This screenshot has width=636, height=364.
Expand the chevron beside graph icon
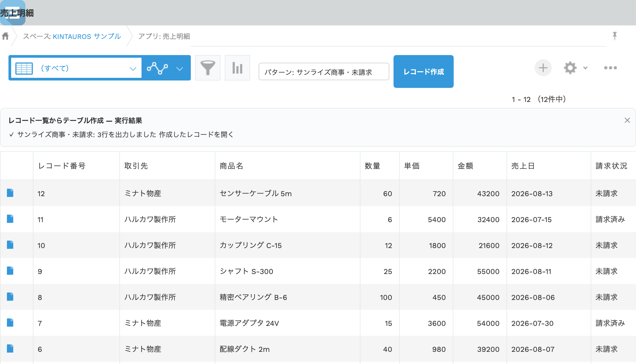[x=180, y=69]
